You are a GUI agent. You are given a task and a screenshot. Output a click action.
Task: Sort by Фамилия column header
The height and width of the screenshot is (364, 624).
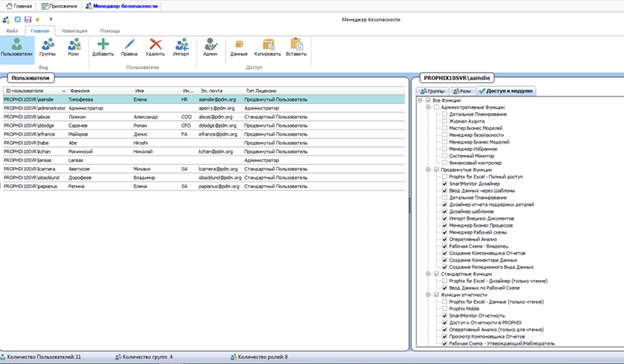click(x=100, y=91)
